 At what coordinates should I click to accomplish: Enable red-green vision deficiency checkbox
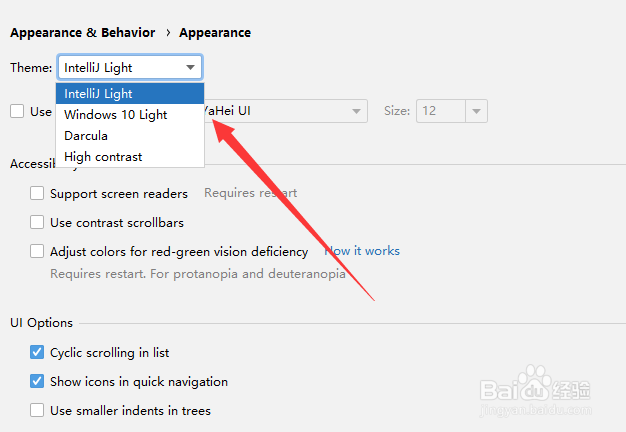pyautogui.click(x=37, y=251)
